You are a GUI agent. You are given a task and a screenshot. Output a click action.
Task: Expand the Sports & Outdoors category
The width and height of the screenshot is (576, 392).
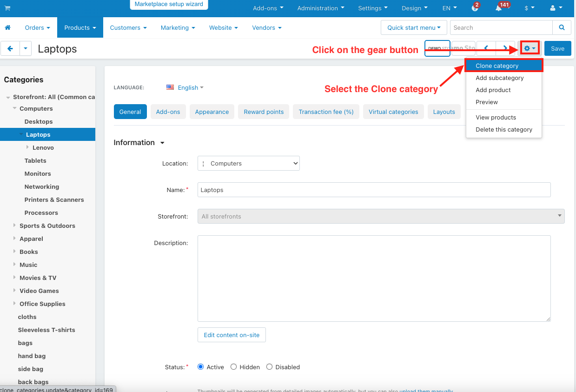coord(14,226)
